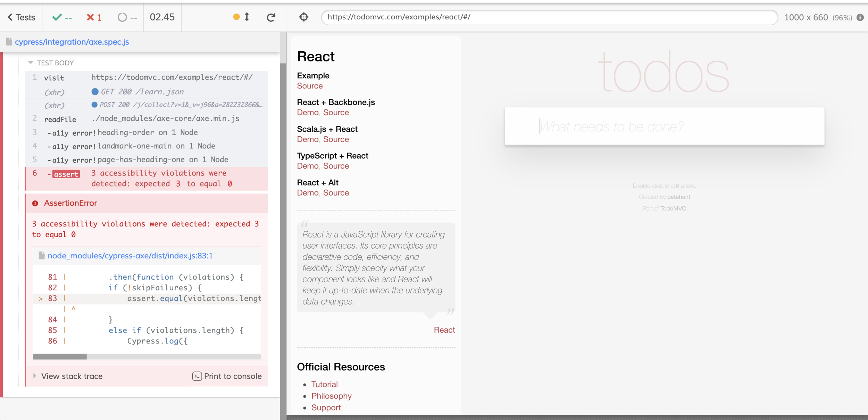Click the failed tests red X counter

(94, 17)
